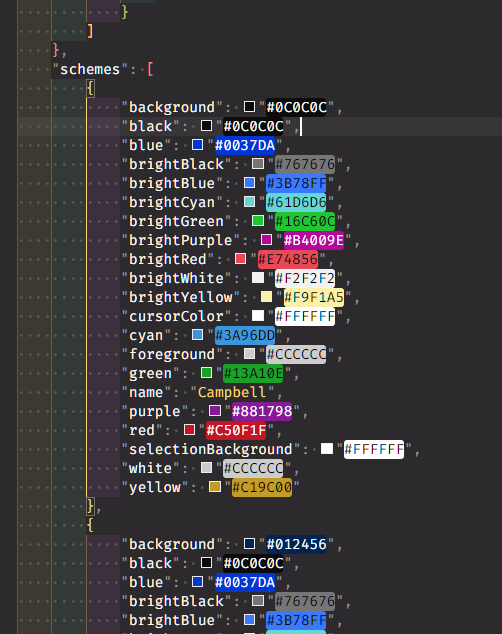Click the white #CCCCCC color swatch
The width and height of the screenshot is (502, 634).
point(207,468)
